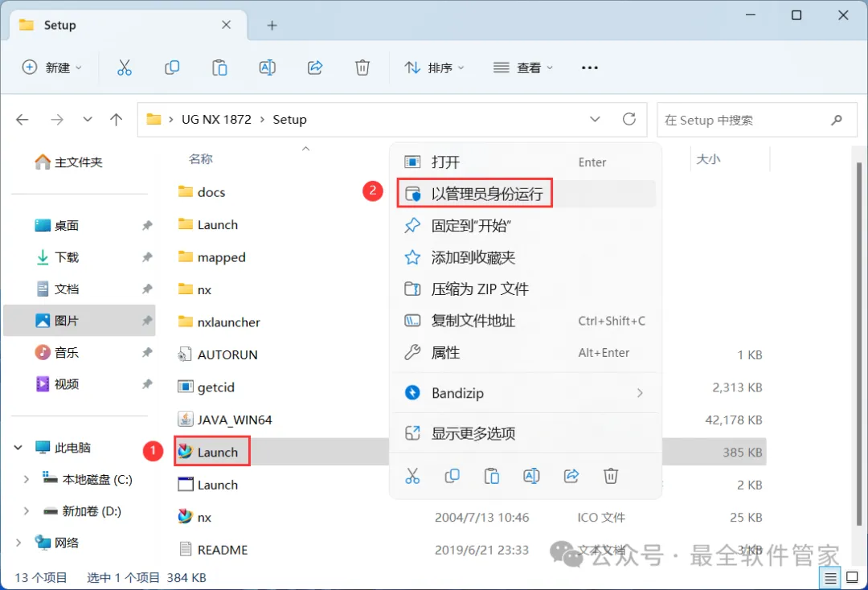Expand the 本地磁盘 (C:) tree node
This screenshot has height=590, width=868.
point(26,479)
